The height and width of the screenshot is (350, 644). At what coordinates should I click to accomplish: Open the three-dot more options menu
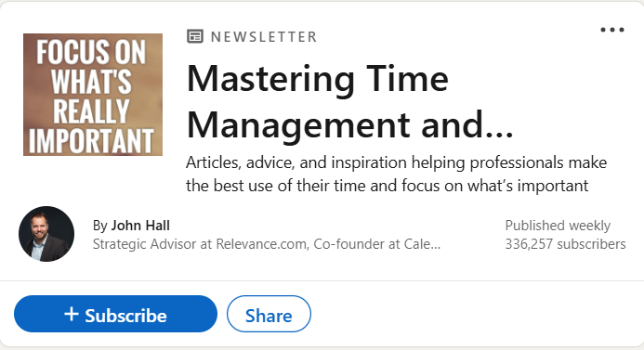[612, 30]
